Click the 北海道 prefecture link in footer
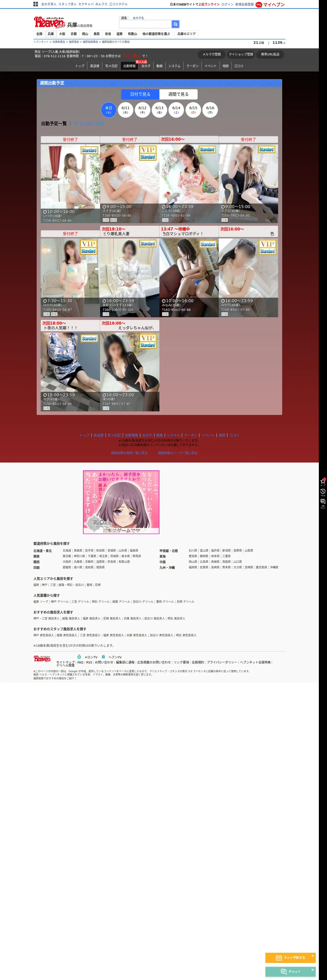 pos(67,551)
